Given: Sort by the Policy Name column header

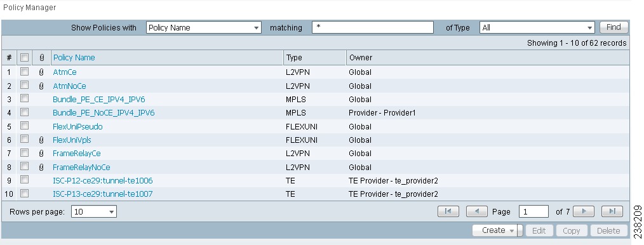Looking at the screenshot, I should [74, 58].
